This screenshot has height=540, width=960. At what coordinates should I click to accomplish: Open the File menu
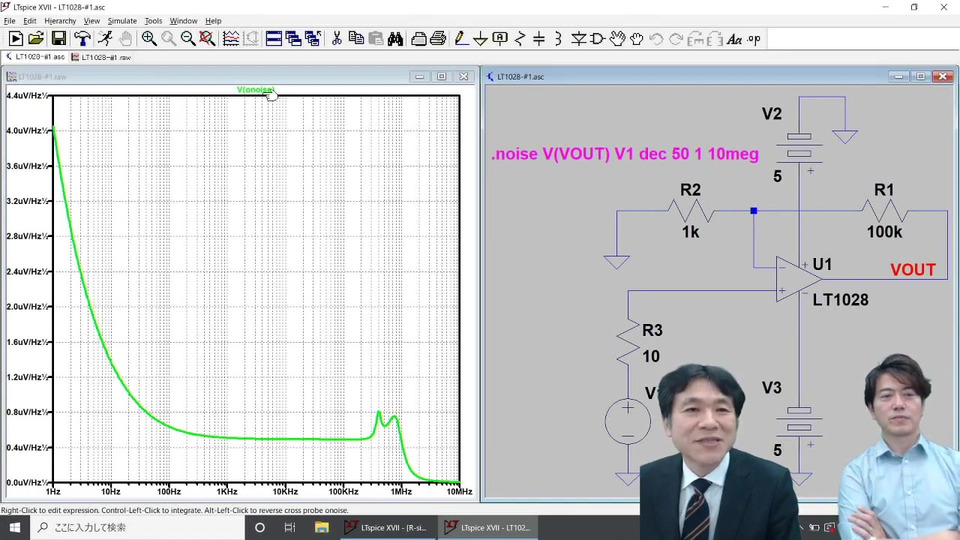coord(9,21)
